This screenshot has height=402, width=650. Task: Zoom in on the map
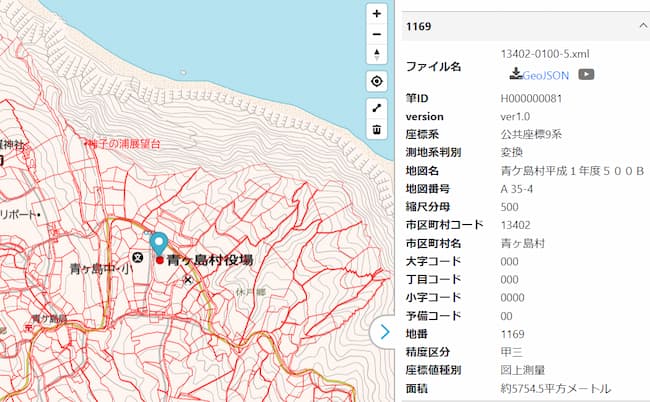376,14
